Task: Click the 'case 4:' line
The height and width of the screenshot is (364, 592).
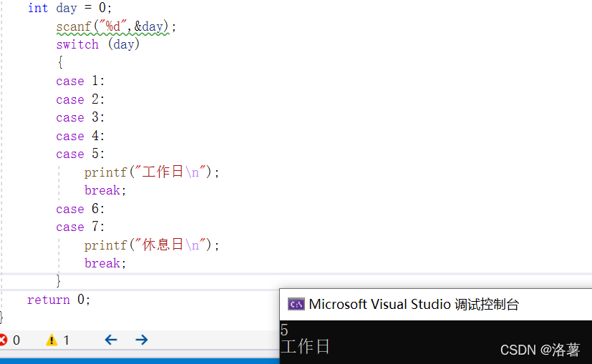Action: coord(80,135)
